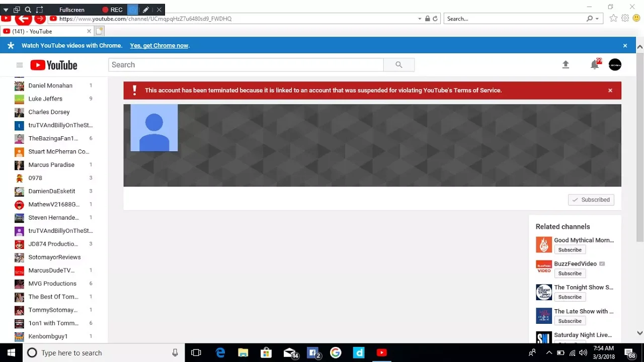Click the smiley feedback icon
The width and height of the screenshot is (644, 362).
click(636, 18)
